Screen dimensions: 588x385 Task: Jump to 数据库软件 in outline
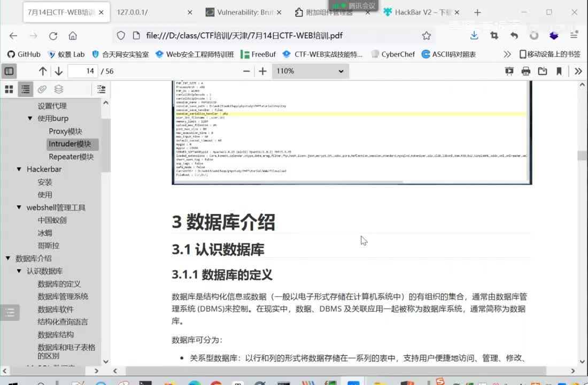point(56,309)
